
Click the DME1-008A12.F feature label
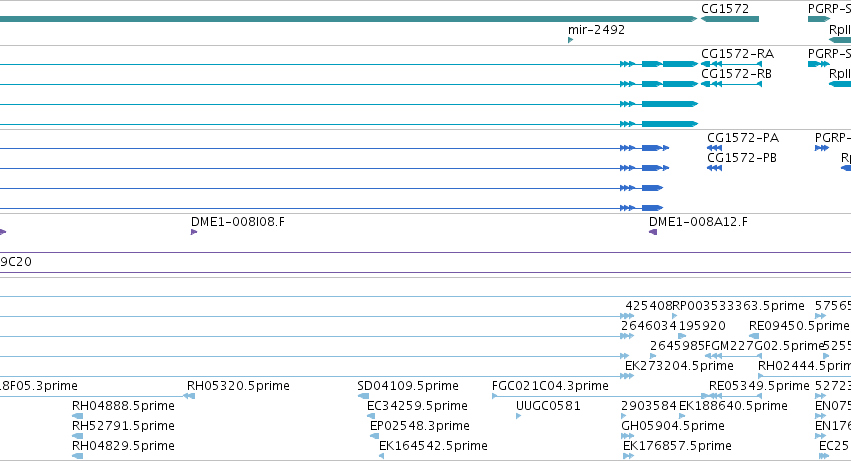coord(698,222)
